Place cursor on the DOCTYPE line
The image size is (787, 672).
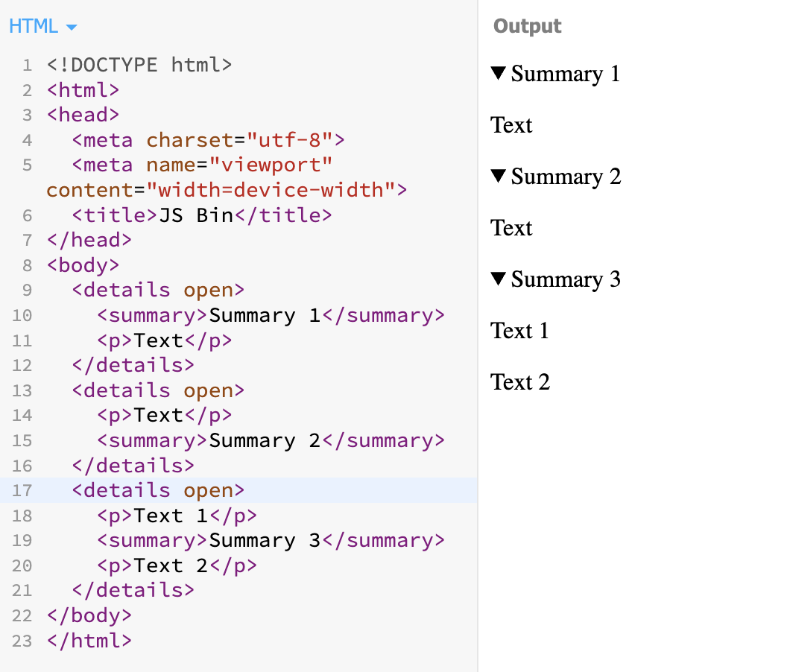click(139, 65)
